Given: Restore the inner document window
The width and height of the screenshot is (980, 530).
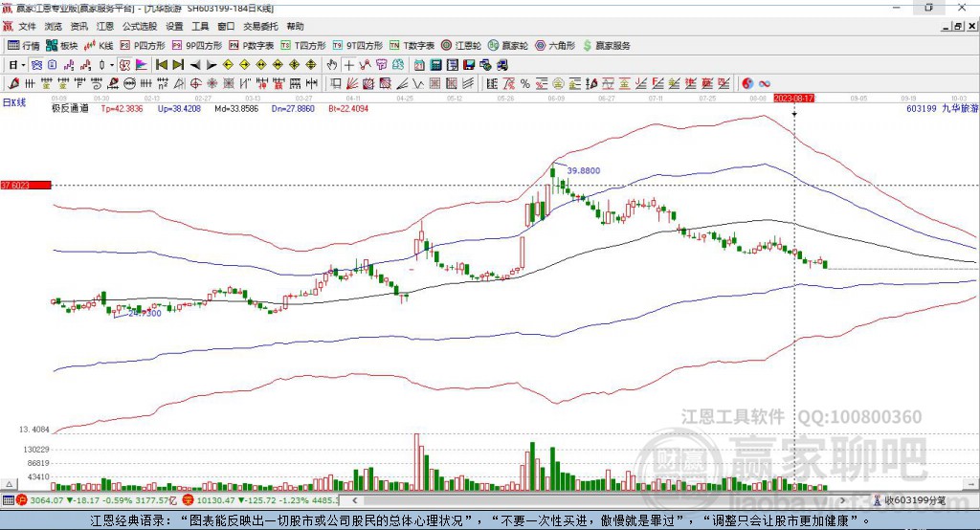Looking at the screenshot, I should (x=959, y=26).
